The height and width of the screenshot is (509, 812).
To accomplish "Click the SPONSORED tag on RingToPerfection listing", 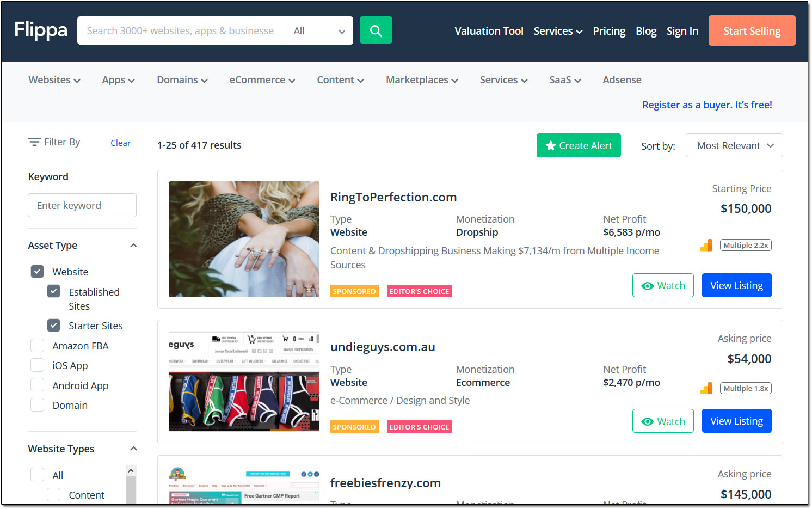I will [x=354, y=291].
